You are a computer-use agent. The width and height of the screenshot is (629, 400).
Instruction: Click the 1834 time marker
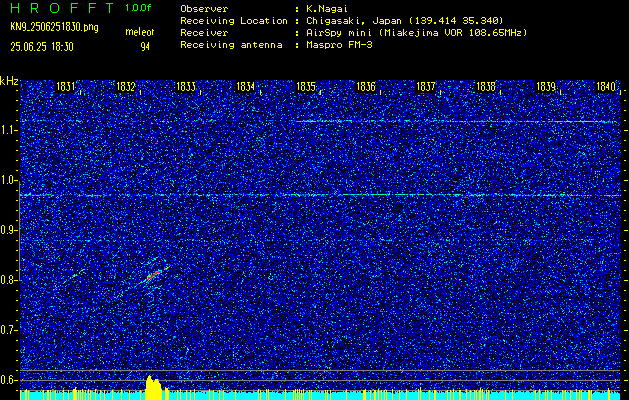pos(246,86)
